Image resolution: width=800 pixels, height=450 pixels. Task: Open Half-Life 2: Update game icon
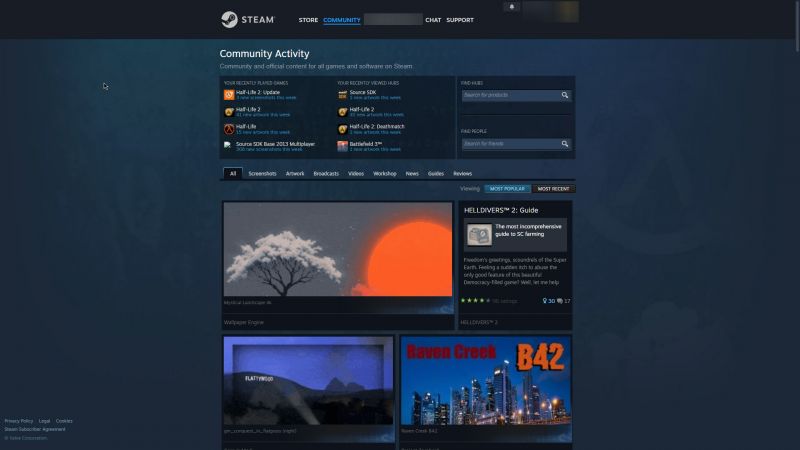coord(229,95)
